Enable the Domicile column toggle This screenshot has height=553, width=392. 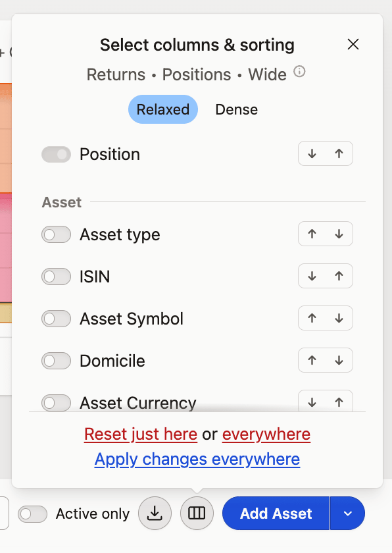click(x=56, y=361)
